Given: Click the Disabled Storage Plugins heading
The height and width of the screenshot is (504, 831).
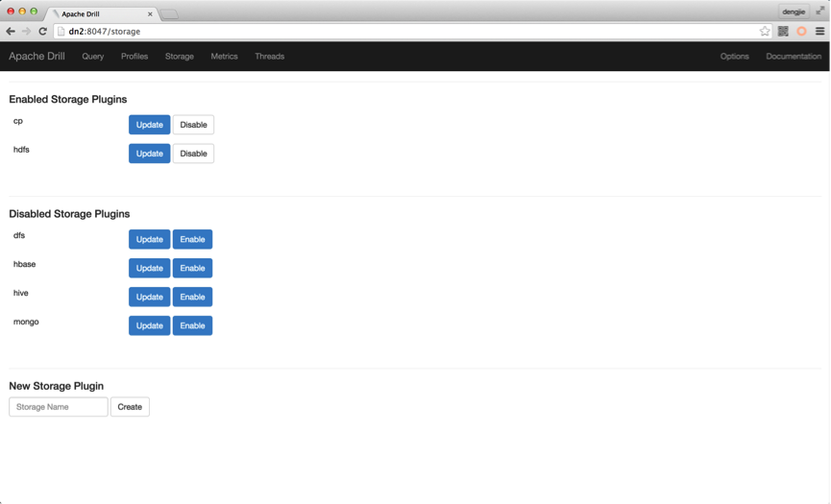Looking at the screenshot, I should (x=69, y=214).
